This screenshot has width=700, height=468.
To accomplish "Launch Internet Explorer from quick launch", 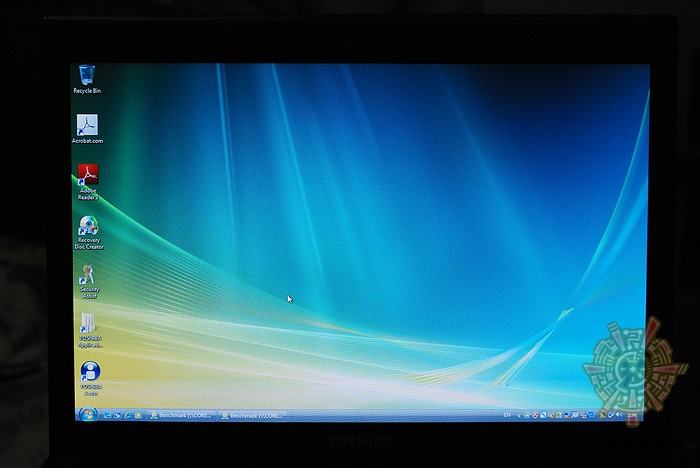I will (x=128, y=415).
